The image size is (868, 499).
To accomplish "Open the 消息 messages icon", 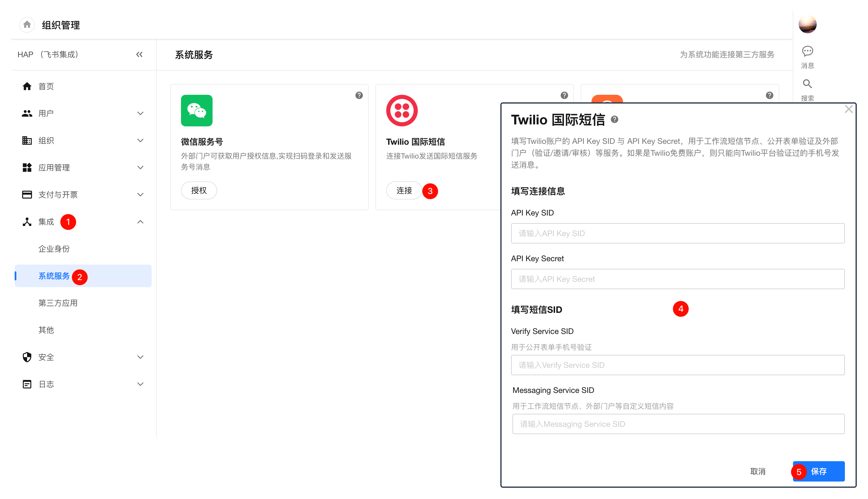I will pyautogui.click(x=807, y=51).
